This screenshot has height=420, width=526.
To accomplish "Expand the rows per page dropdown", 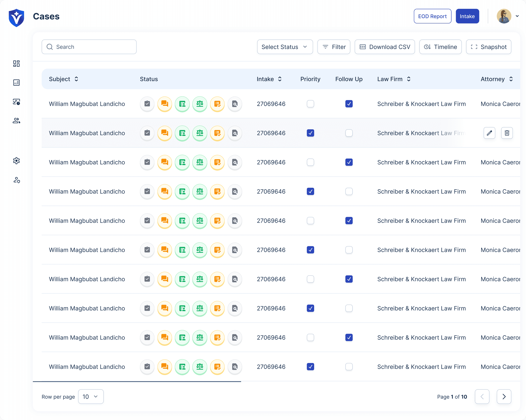I will coord(91,397).
